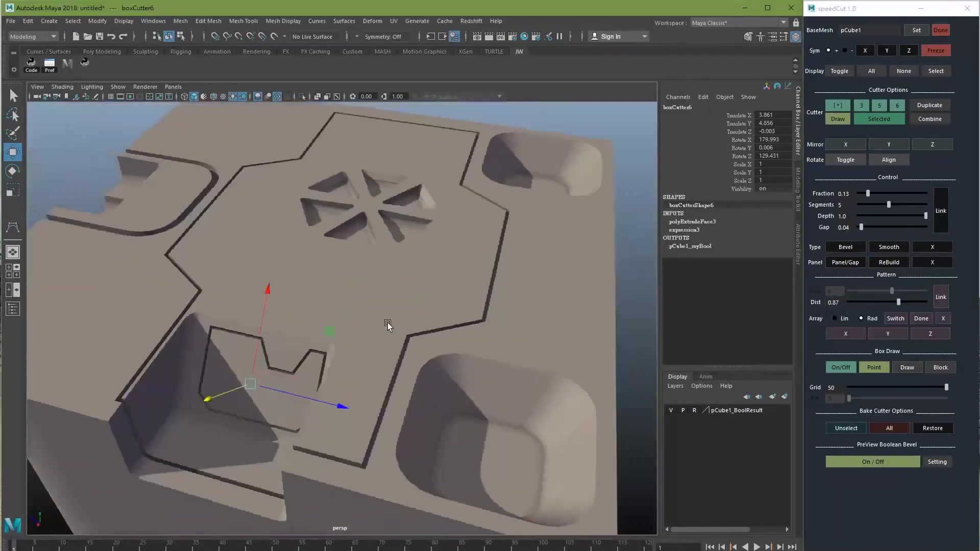Viewport: 980px width, 551px height.
Task: Open the Mesh Tools menu
Action: (244, 21)
